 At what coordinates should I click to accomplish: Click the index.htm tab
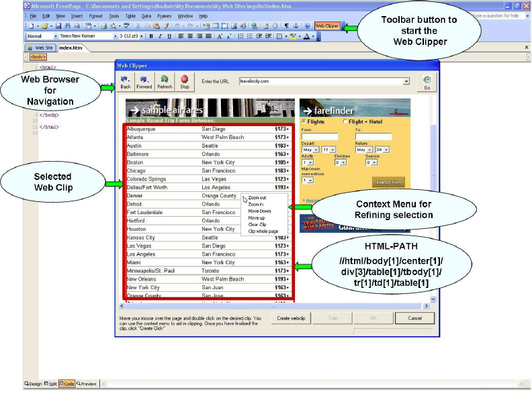pos(71,48)
